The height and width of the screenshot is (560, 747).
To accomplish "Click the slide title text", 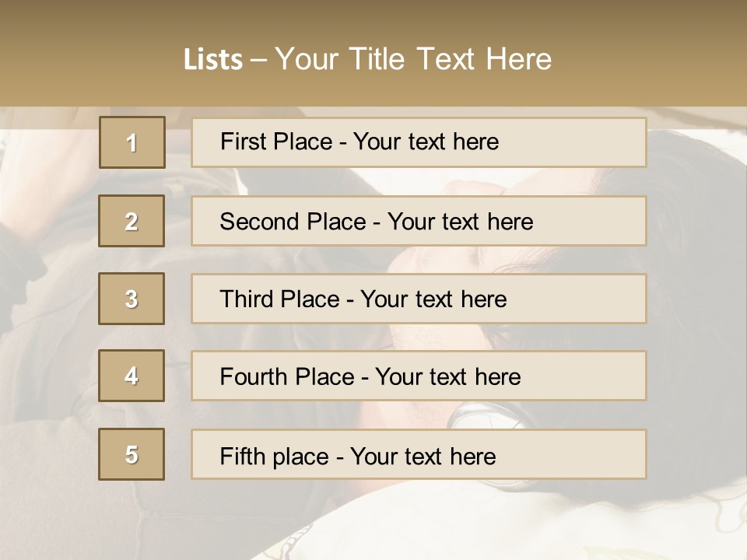I will 367,59.
